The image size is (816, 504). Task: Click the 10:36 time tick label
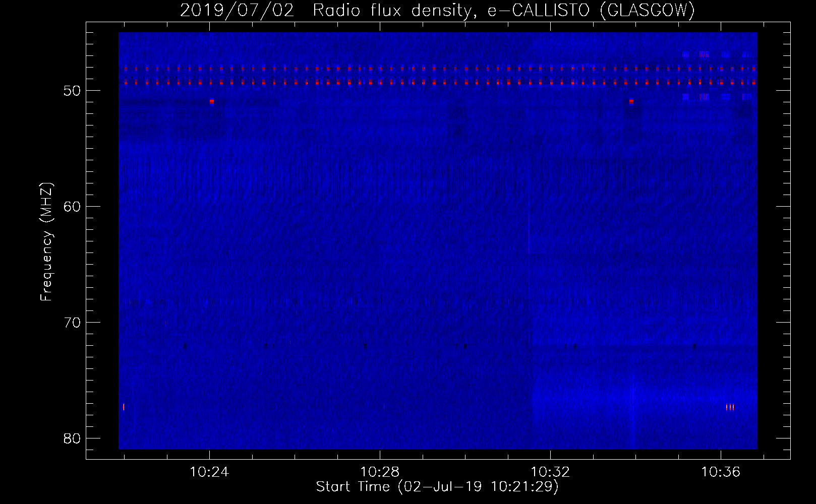(x=721, y=472)
